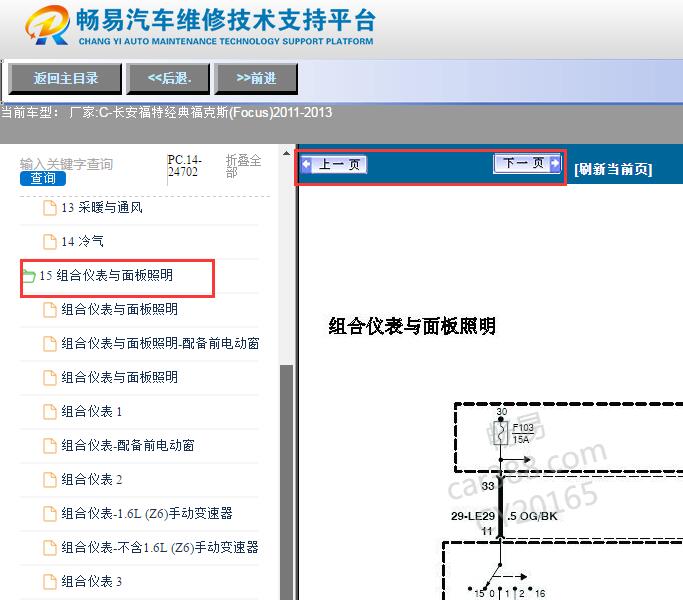
Task: Click the page icon beside 13 采暖与通风
Action: point(50,208)
